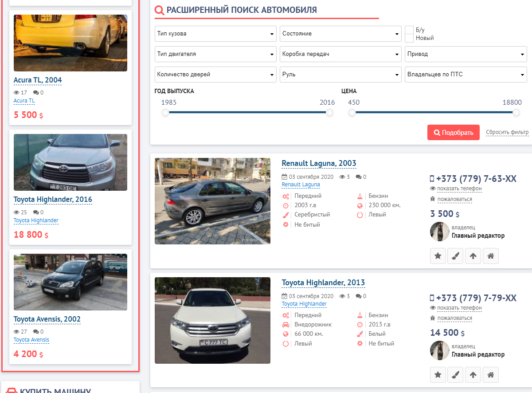This screenshot has width=532, height=393.
Task: Click the Toyota Avensis tag link in sidebar
Action: [x=31, y=340]
